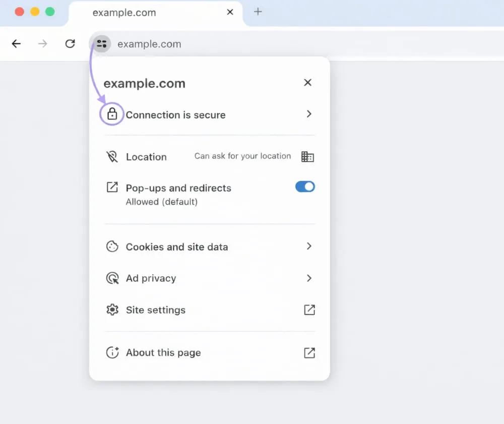Close the example.com tab
Image resolution: width=504 pixels, height=424 pixels.
click(x=230, y=12)
